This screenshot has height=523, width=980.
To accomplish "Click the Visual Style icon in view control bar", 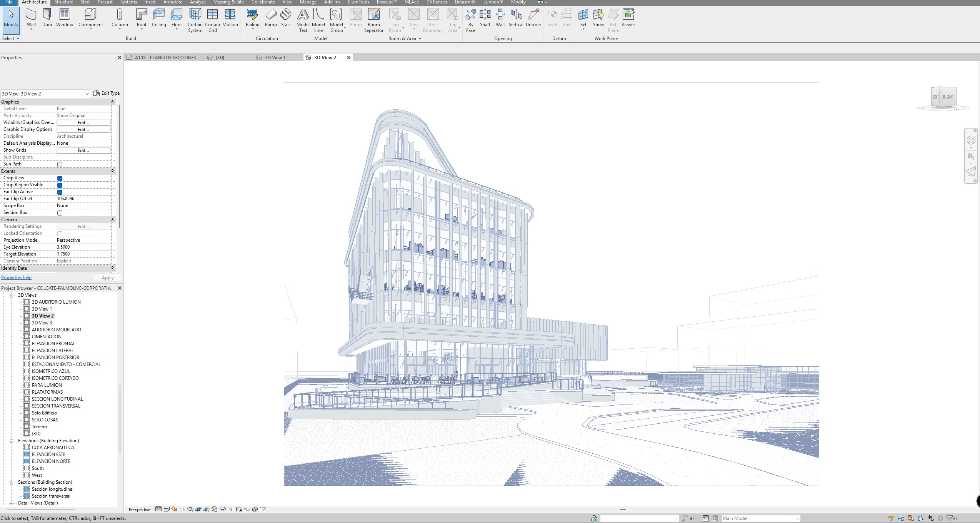I will pos(167,509).
